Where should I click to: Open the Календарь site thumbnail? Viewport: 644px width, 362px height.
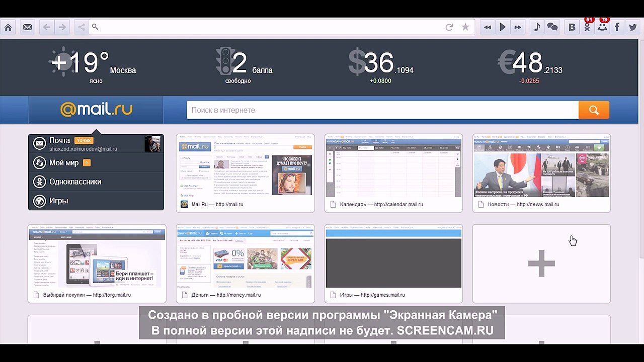[x=393, y=173]
